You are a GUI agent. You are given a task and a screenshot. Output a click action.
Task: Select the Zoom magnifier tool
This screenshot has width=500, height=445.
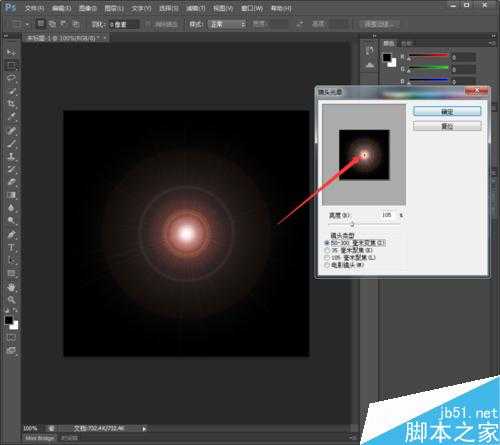[11, 300]
